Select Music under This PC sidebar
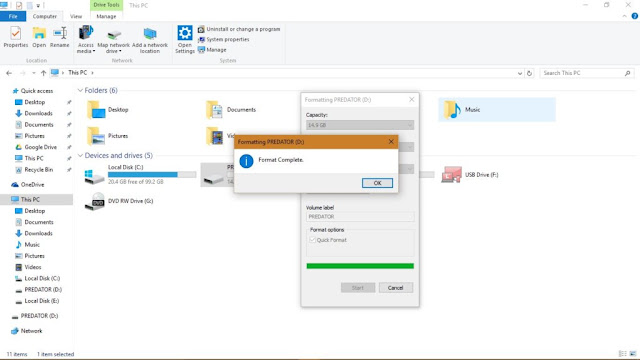Screen dimensions: 640x360 pos(27,244)
